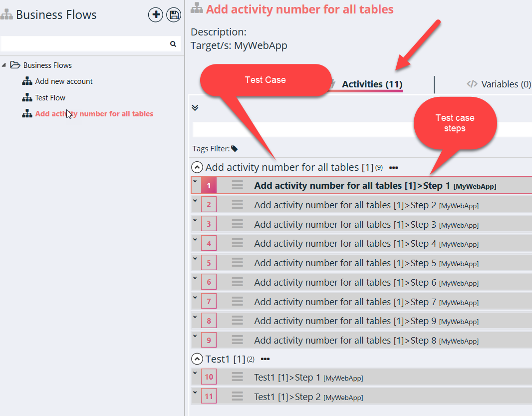Image resolution: width=532 pixels, height=416 pixels.
Task: Click the Variables code icon
Action: [x=472, y=84]
